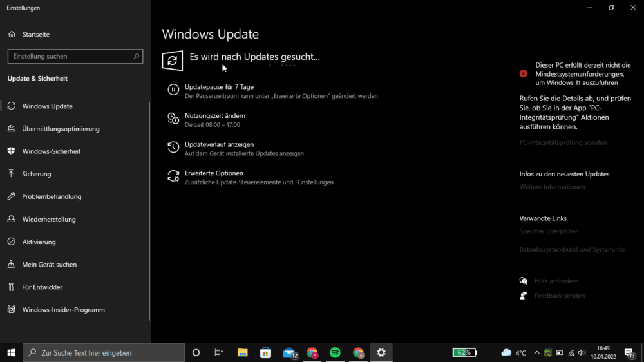
Task: Open Weitere Informationen link
Action: coord(552,187)
